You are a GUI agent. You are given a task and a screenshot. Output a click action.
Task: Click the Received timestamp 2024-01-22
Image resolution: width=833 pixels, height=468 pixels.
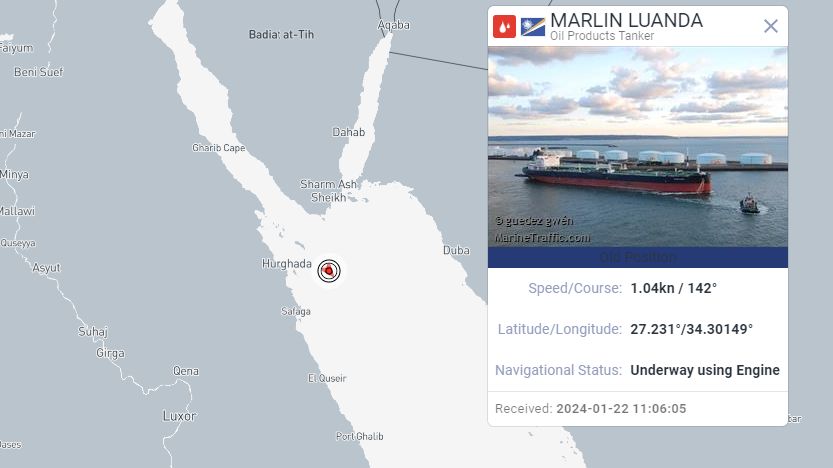pyautogui.click(x=621, y=409)
